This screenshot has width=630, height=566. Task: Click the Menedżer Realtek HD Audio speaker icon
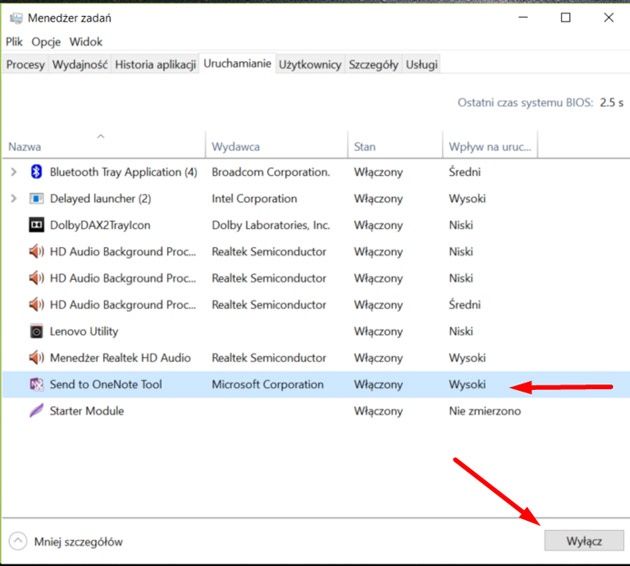point(36,358)
